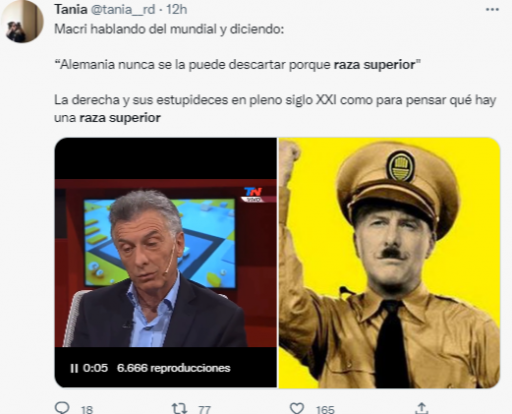This screenshot has height=414, width=512.
Task: Click the tweet text about Alemania
Action: tap(237, 64)
